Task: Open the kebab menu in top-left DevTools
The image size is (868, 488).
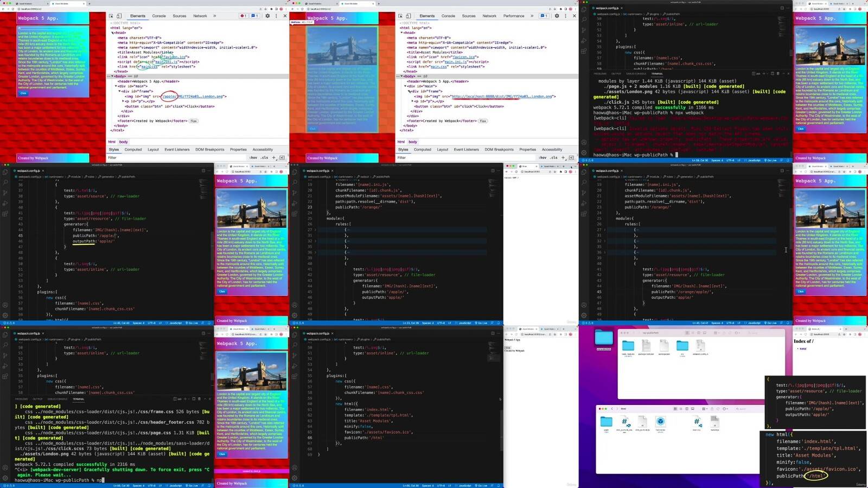Action: [x=276, y=16]
